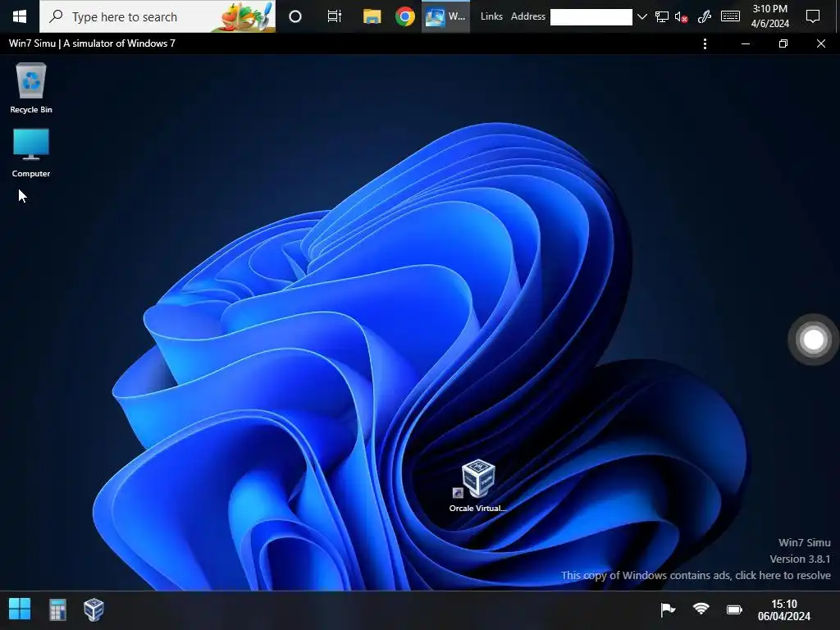Open the Win7 Simu three-dot menu
840x630 pixels.
pos(705,44)
